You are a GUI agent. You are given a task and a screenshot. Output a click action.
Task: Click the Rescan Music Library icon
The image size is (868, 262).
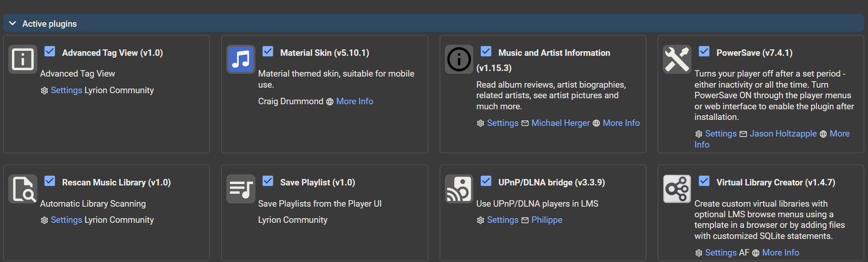[x=23, y=189]
